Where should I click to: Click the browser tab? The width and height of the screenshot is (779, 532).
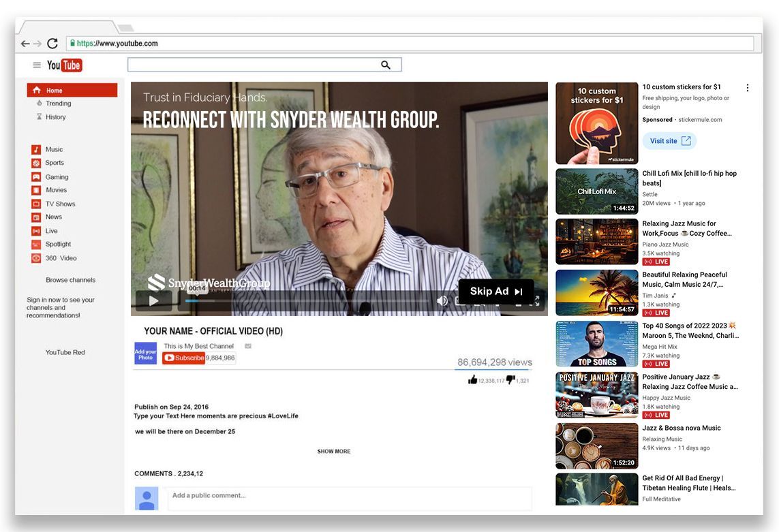click(70, 27)
